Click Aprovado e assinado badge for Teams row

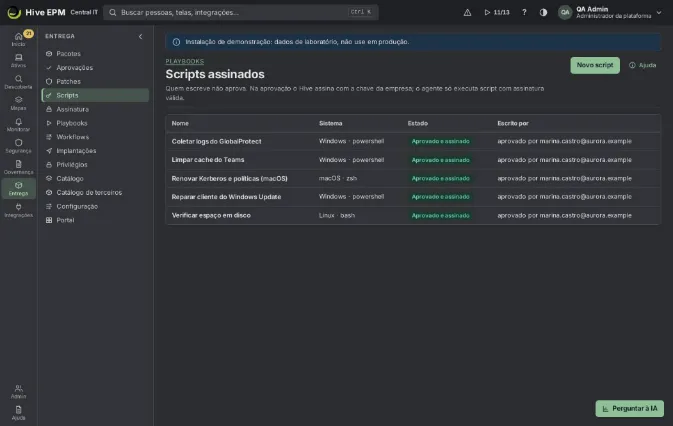[440, 160]
